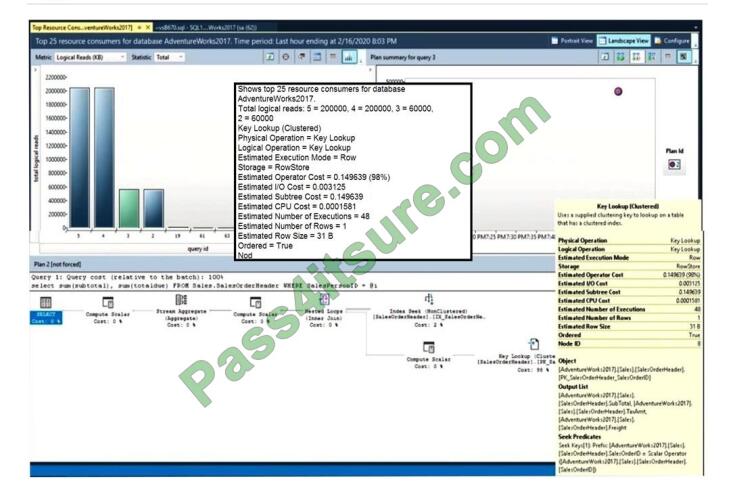Click the select sum(subtotal) query text

coord(204,285)
